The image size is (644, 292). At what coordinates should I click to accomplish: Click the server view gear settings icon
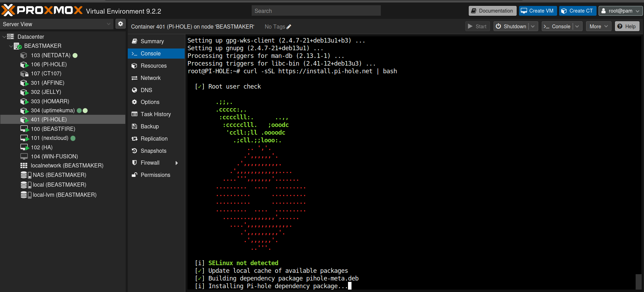point(120,24)
